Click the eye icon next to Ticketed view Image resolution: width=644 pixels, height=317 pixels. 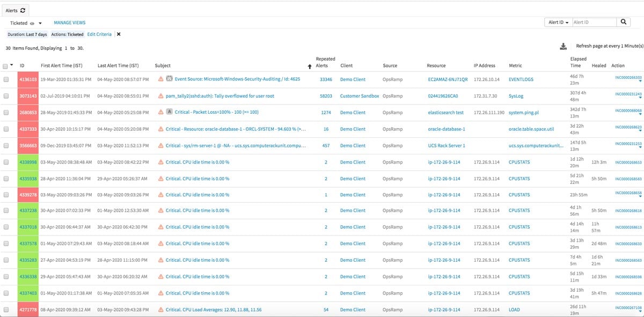(x=32, y=23)
